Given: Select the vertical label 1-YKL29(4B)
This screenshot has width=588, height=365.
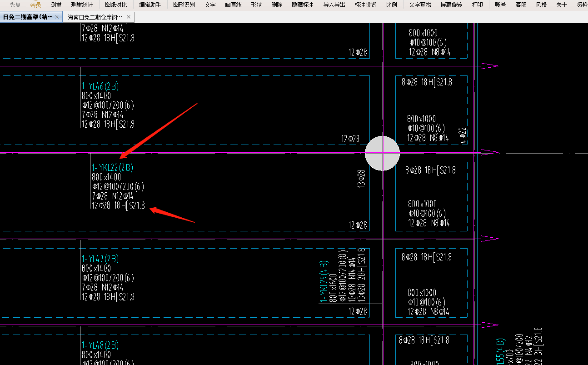Looking at the screenshot, I should click(324, 281).
